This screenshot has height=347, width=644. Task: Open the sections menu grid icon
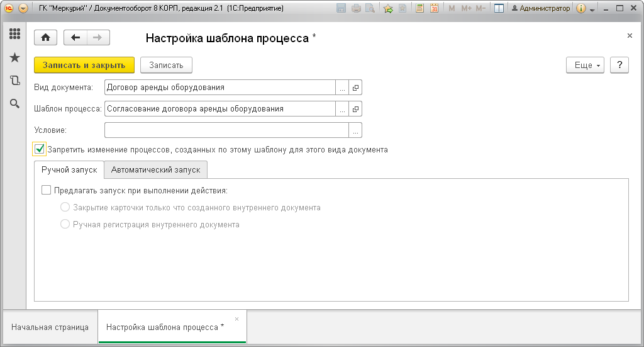(x=15, y=34)
